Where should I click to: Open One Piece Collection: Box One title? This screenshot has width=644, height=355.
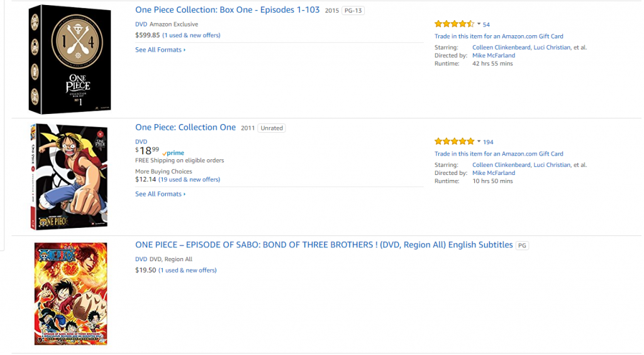point(227,10)
